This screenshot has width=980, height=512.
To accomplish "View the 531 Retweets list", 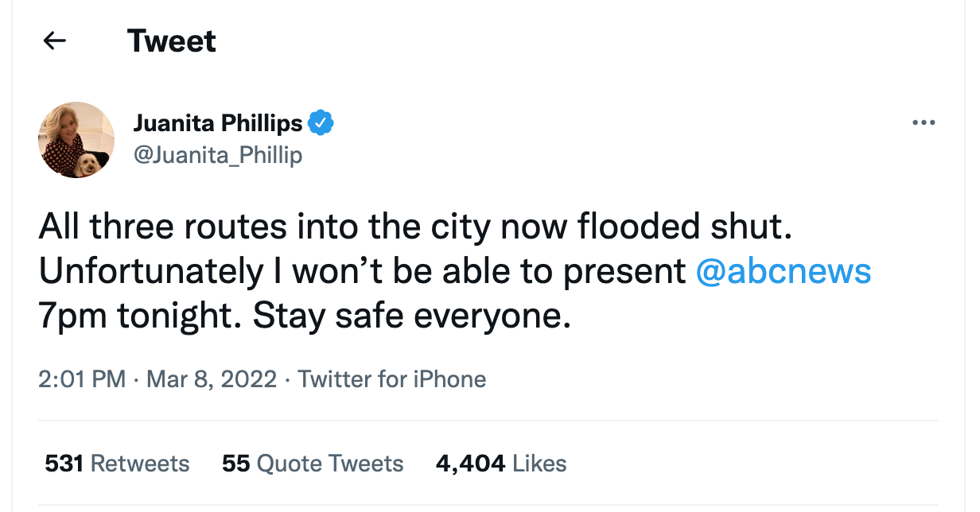I will pyautogui.click(x=117, y=464).
